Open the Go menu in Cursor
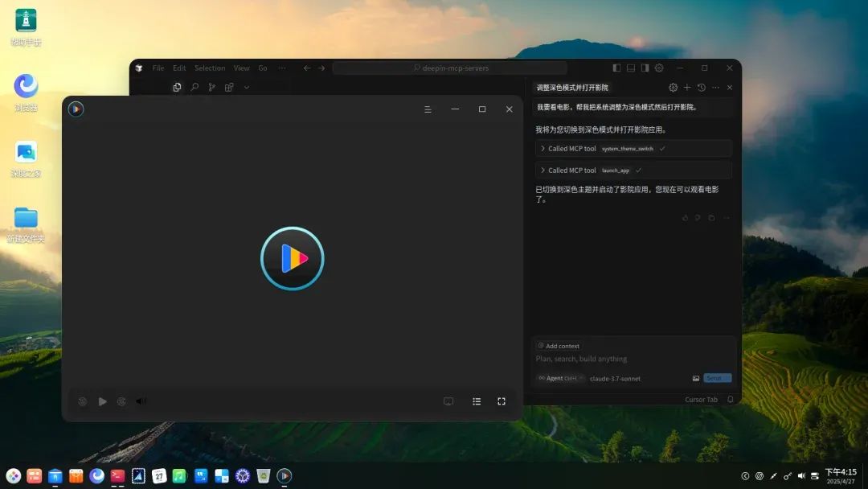Screen dimensions: 868x489 [x=263, y=68]
